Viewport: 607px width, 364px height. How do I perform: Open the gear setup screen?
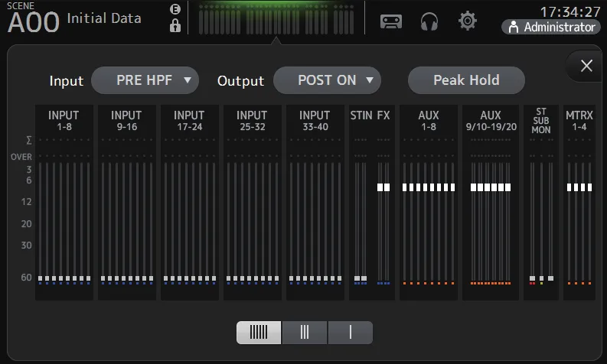point(467,21)
